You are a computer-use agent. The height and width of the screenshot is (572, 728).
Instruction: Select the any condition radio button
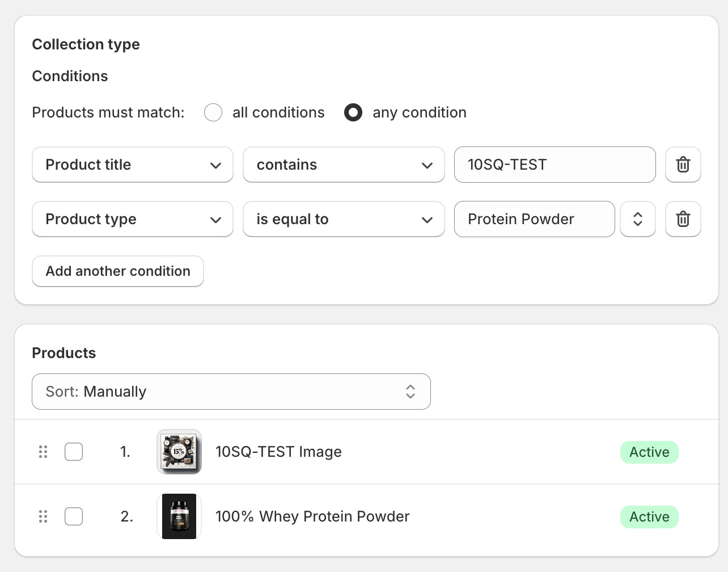[353, 112]
